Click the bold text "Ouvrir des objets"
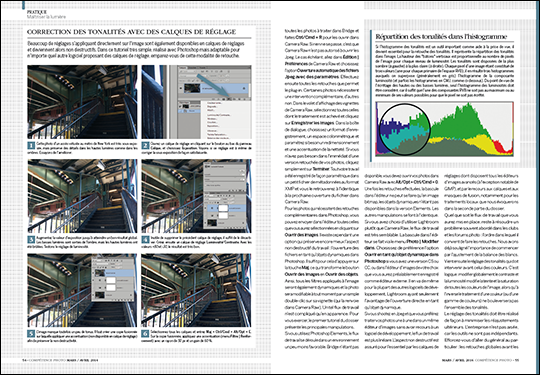Screen dimensions: 540x375 point(342,274)
